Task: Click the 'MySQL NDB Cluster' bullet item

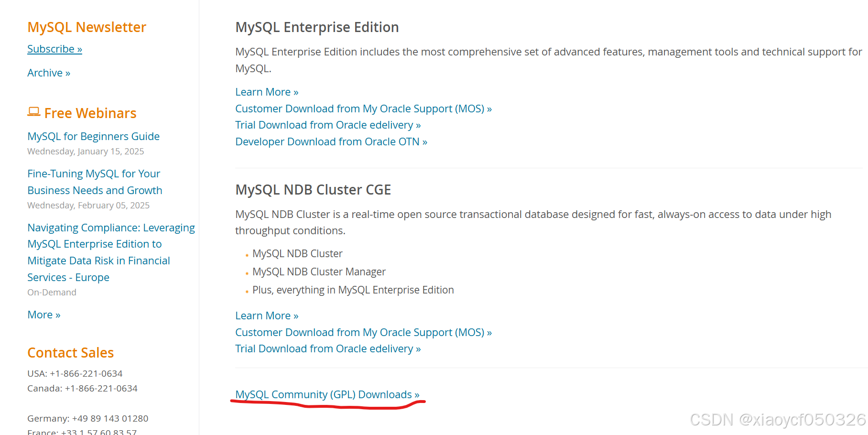Action: pyautogui.click(x=297, y=253)
